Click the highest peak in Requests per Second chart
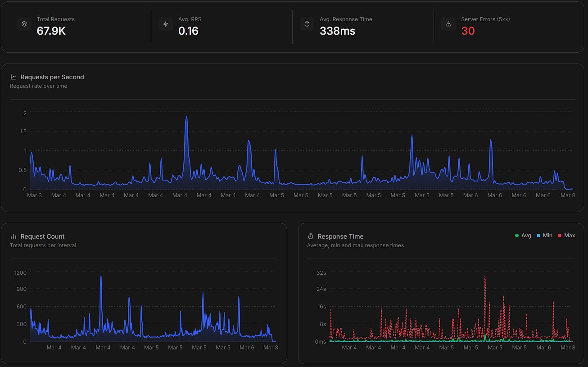 186,117
